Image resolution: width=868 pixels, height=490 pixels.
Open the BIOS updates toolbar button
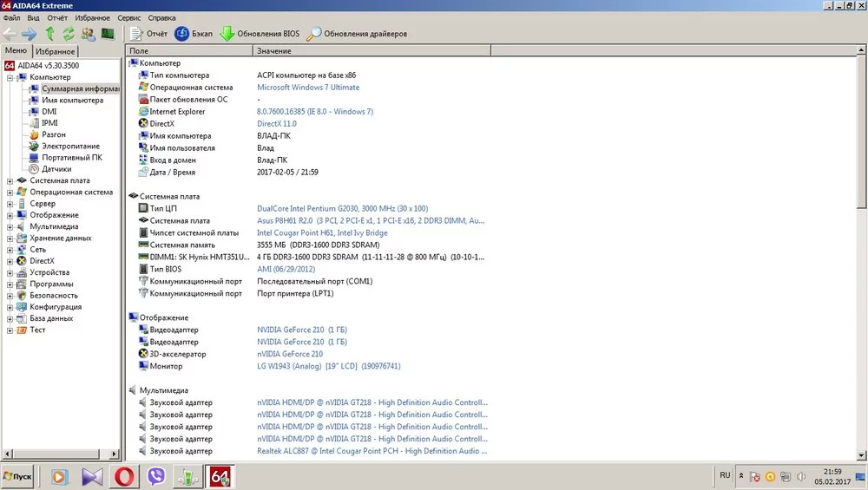tap(259, 34)
